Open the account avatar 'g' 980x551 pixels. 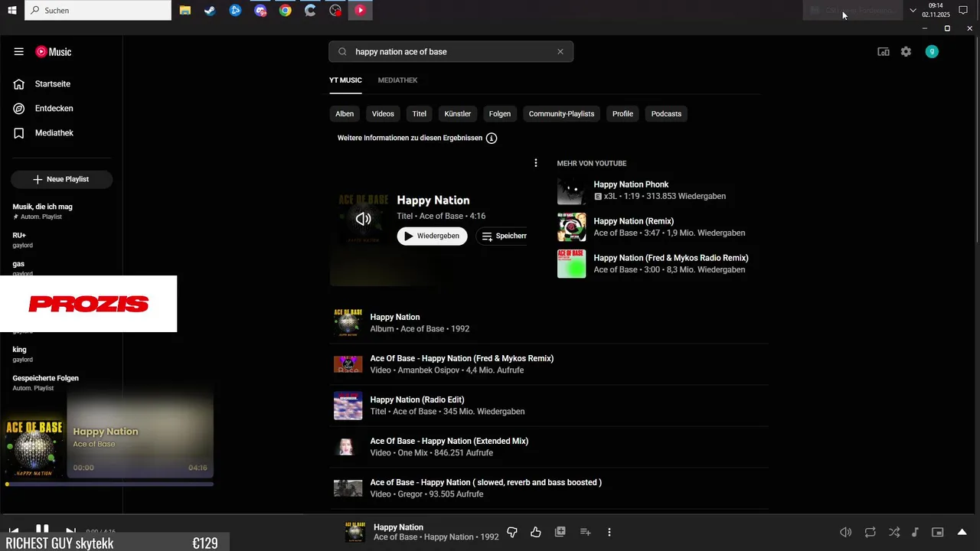click(x=932, y=51)
